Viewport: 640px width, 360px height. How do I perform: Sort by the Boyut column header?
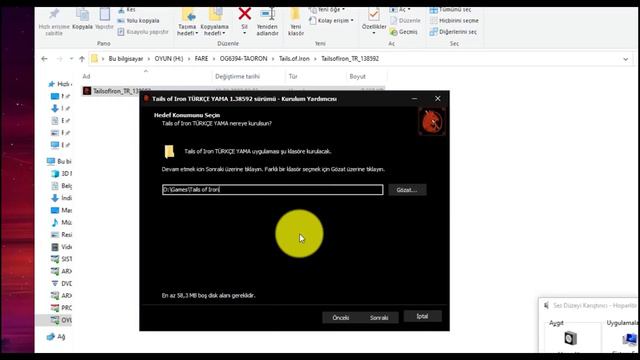tap(358, 76)
